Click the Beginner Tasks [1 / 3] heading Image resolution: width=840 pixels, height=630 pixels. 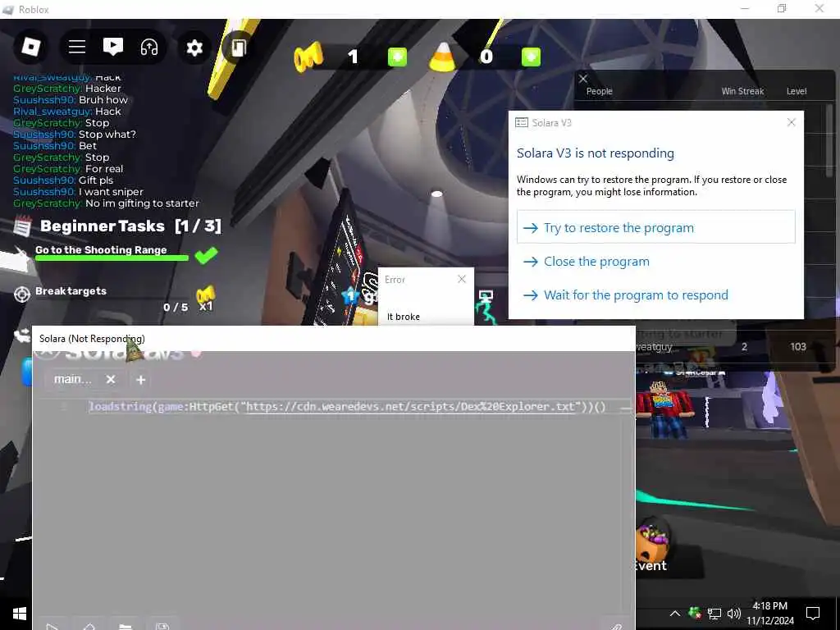tap(130, 226)
